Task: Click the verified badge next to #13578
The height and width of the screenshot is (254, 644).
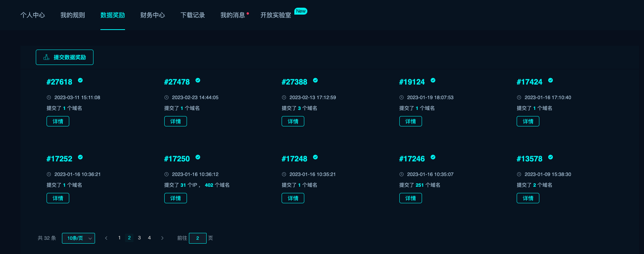Action: (x=551, y=157)
